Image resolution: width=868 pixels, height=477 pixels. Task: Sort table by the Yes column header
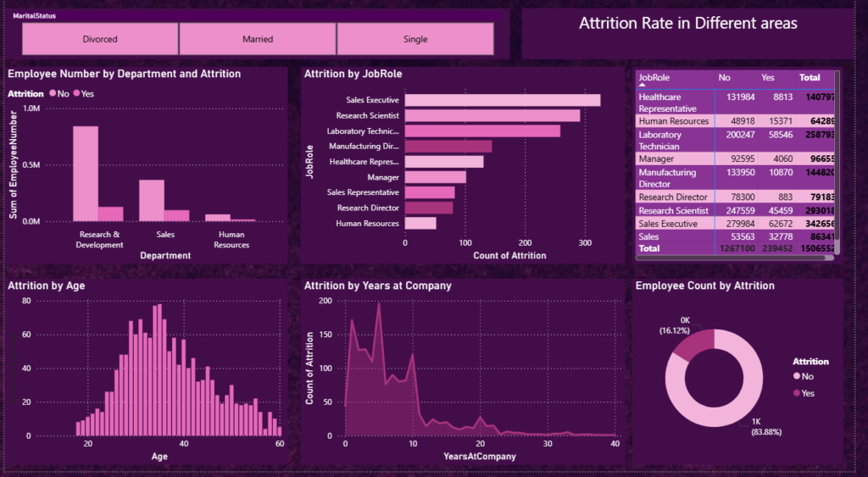tap(768, 77)
